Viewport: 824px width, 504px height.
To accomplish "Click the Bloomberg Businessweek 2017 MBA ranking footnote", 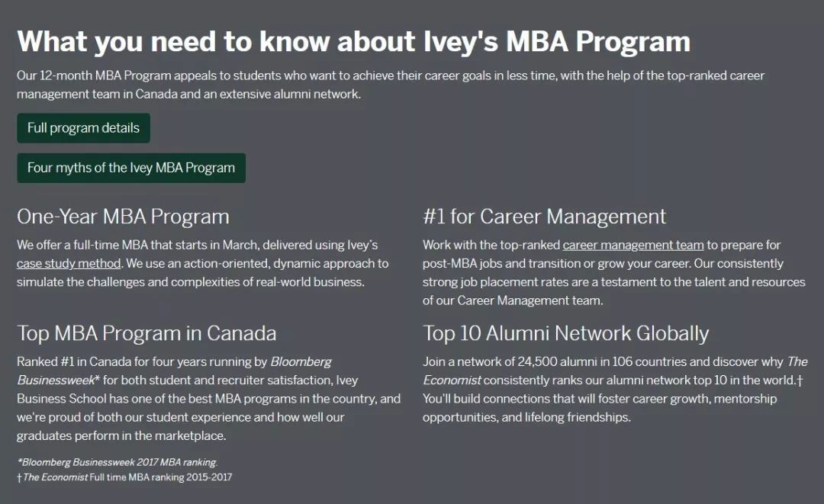I will 117,463.
